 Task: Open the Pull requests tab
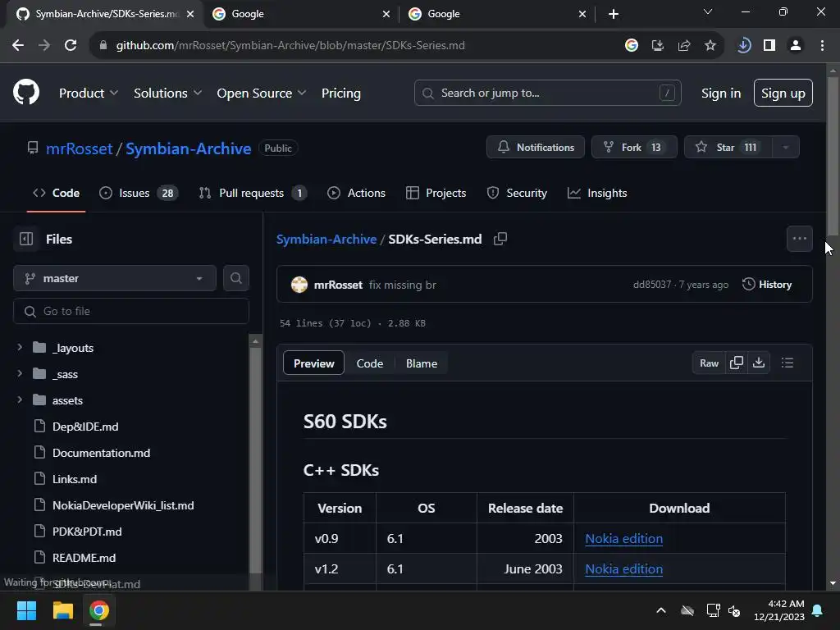click(253, 193)
